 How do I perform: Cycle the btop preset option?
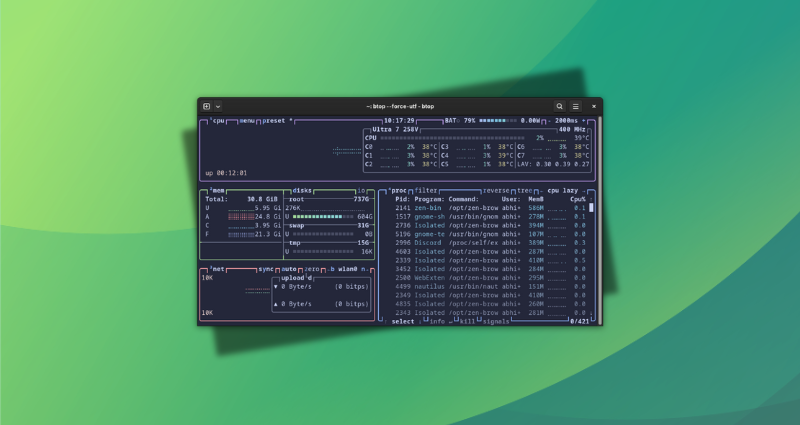point(276,121)
